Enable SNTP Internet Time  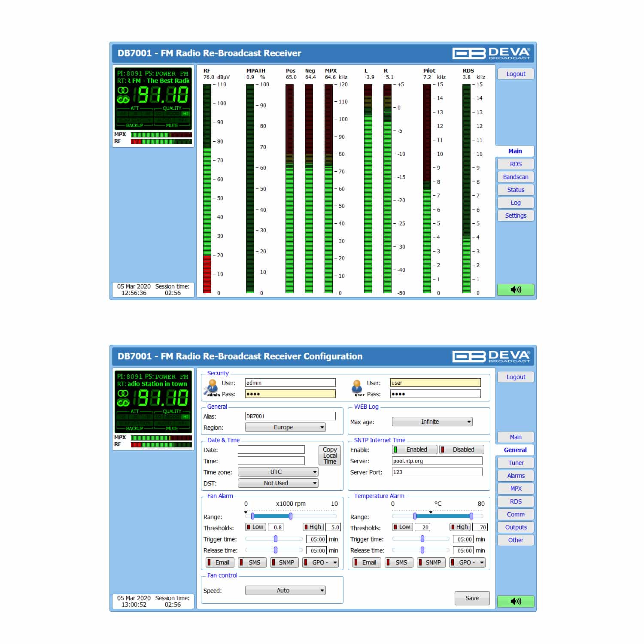415,450
